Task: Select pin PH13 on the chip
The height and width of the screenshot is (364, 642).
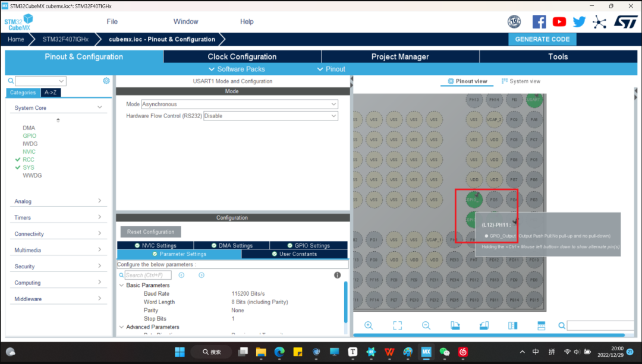Action: pyautogui.click(x=474, y=99)
